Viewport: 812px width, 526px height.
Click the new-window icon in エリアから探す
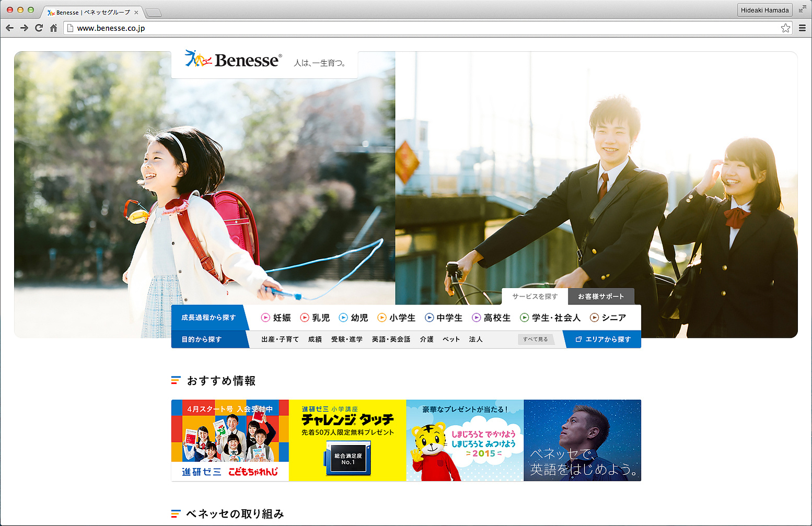[578, 340]
